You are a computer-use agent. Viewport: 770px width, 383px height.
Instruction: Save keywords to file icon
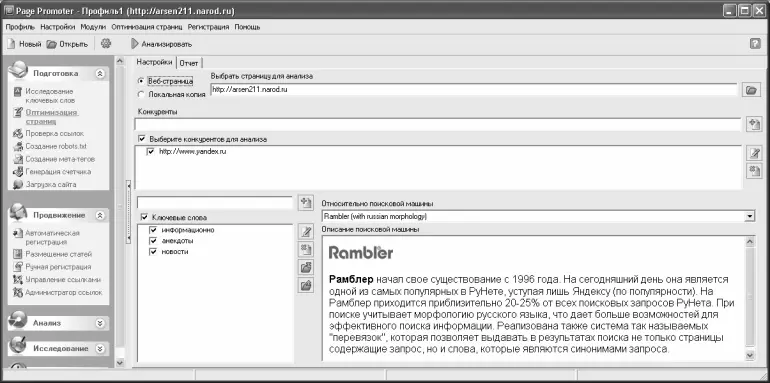point(306,285)
